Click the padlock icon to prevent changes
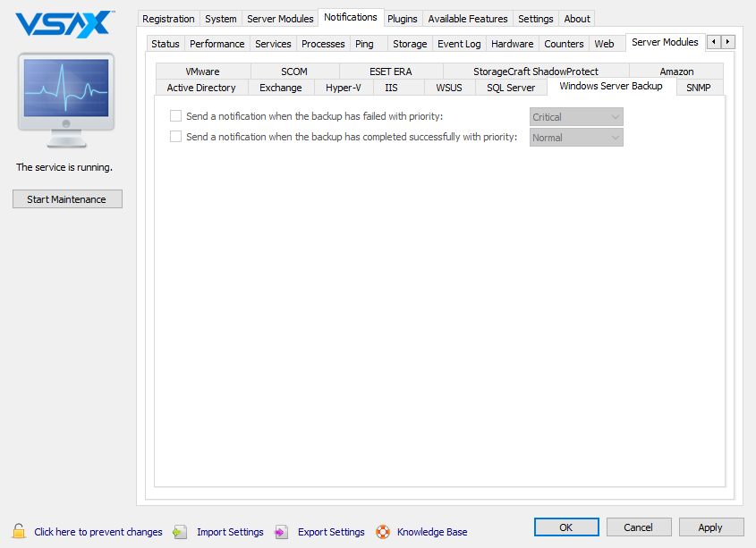Image resolution: width=756 pixels, height=548 pixels. point(19,531)
